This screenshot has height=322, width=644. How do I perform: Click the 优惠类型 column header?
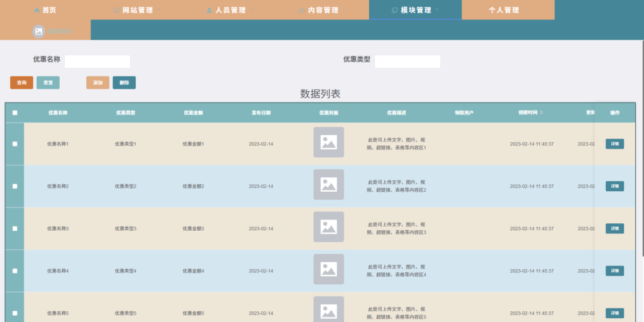(125, 113)
